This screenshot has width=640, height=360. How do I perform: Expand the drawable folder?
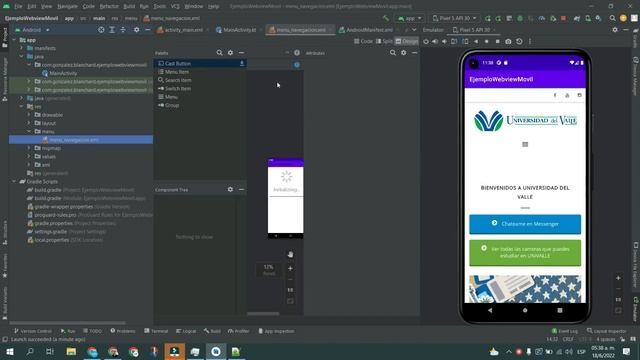point(29,115)
